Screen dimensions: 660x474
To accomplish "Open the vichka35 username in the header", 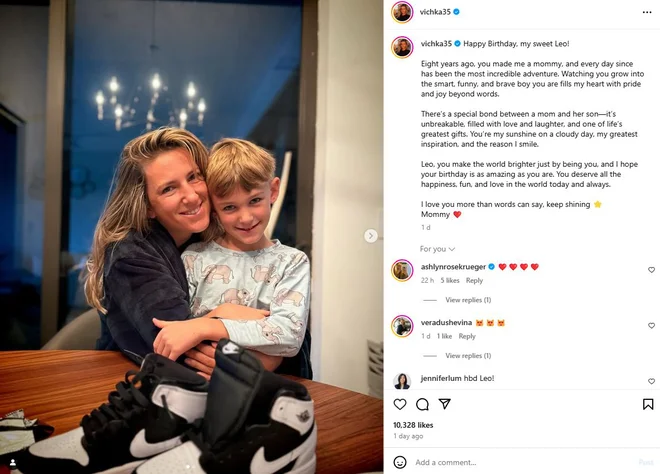I will pyautogui.click(x=435, y=12).
